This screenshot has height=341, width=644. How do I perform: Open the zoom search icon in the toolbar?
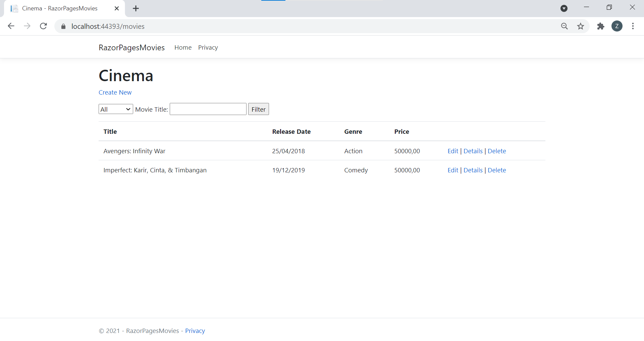pos(565,26)
